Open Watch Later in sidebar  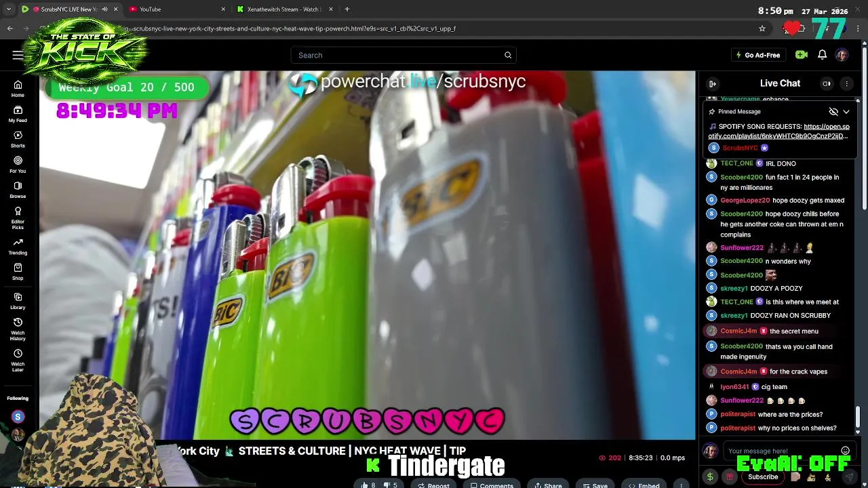[18, 360]
